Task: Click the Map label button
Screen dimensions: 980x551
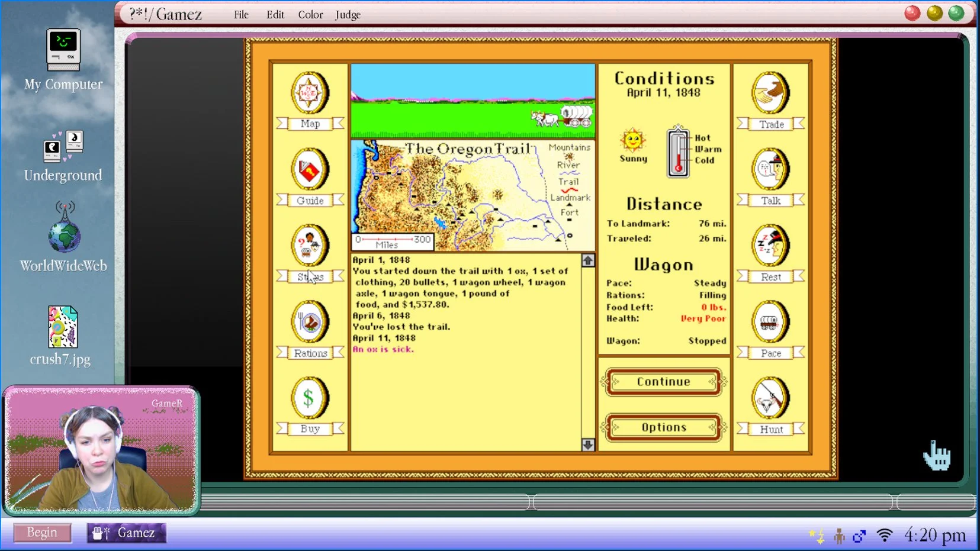Action: click(310, 124)
